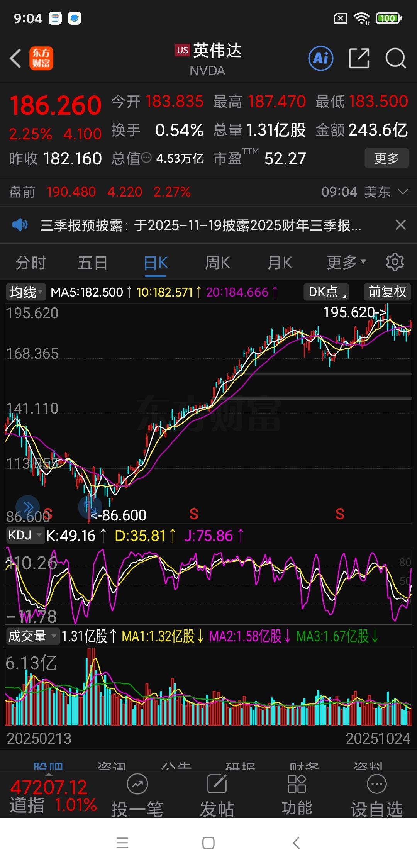Tap the MA5:182.500 value
This screenshot has height=868, width=417.
coord(92,292)
